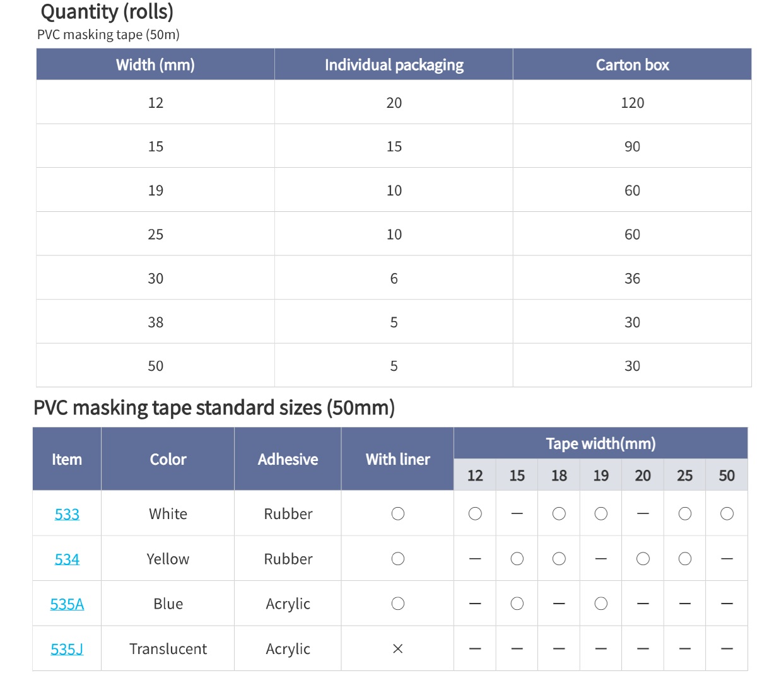
Task: Click the 12mm width circle for item 533
Action: 475,514
